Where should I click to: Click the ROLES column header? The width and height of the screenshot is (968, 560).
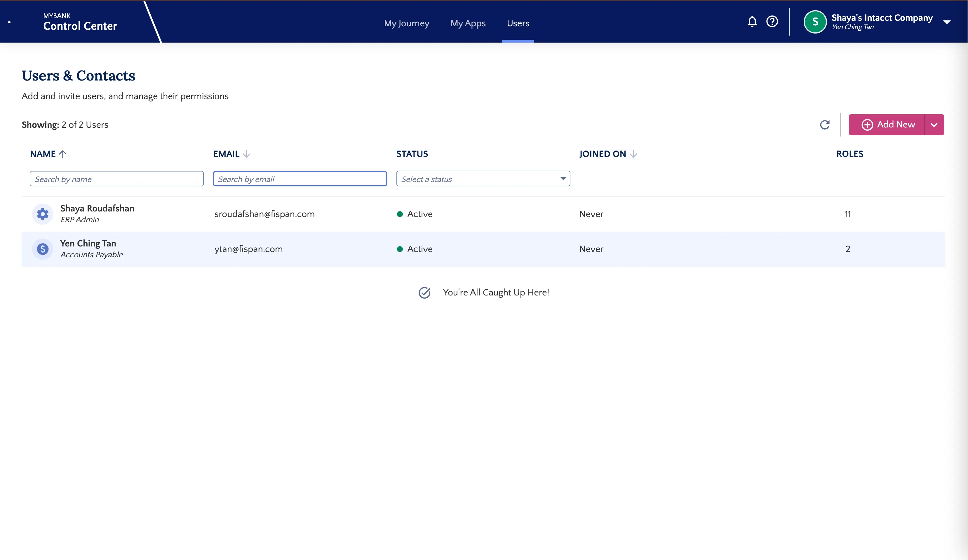click(850, 154)
